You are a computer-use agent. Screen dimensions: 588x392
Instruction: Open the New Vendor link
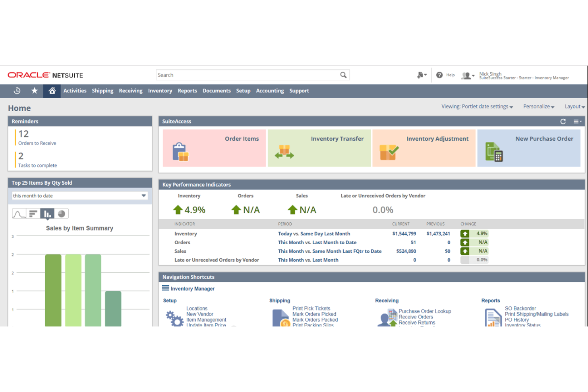pyautogui.click(x=200, y=314)
